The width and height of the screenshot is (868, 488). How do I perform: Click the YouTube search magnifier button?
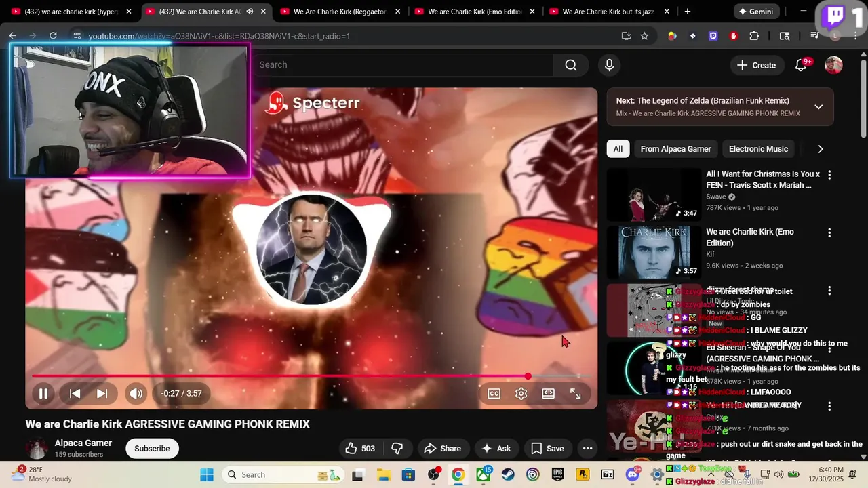pyautogui.click(x=571, y=65)
